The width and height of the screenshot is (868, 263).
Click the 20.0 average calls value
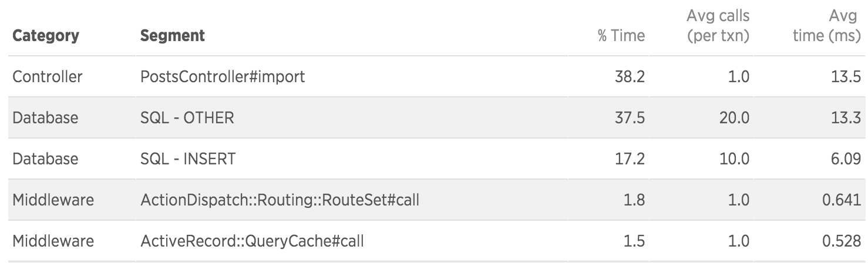point(734,117)
